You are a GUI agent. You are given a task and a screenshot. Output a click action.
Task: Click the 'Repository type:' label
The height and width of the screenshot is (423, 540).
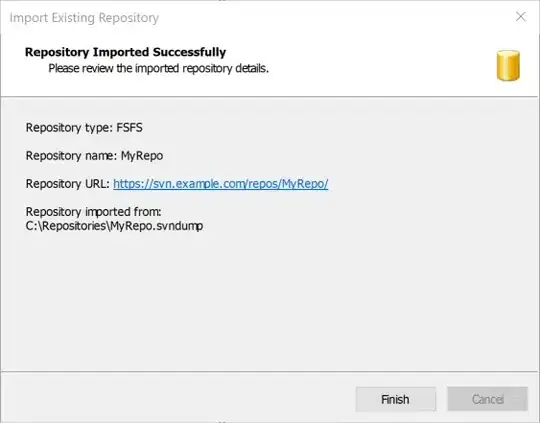tap(69, 128)
